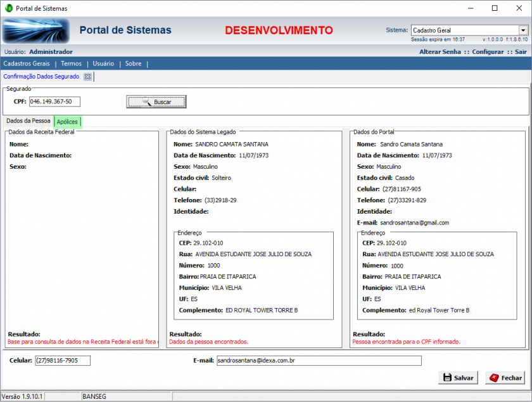Screen dimensions: 532x402
Task: Open the Termos menu
Action: coord(71,63)
